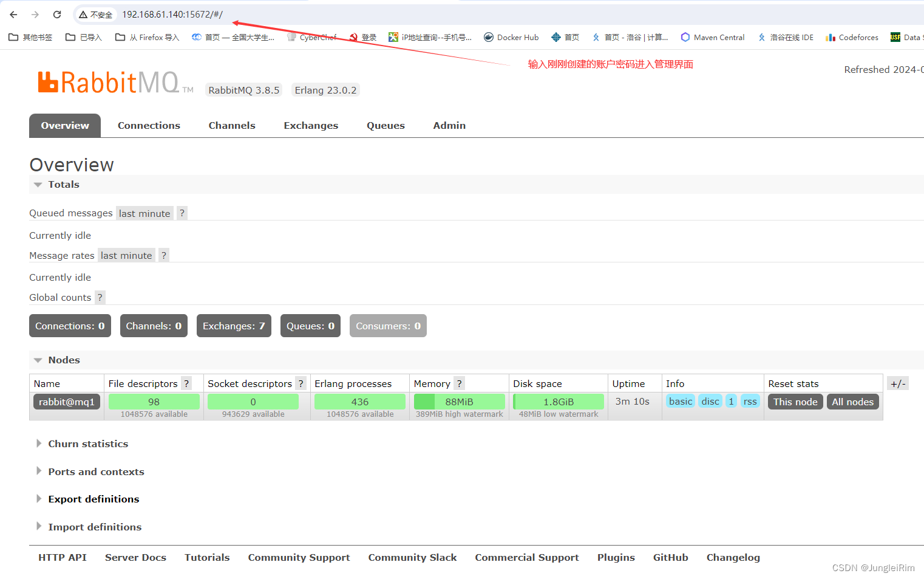
Task: Toggle node table columns with +/-
Action: (898, 383)
